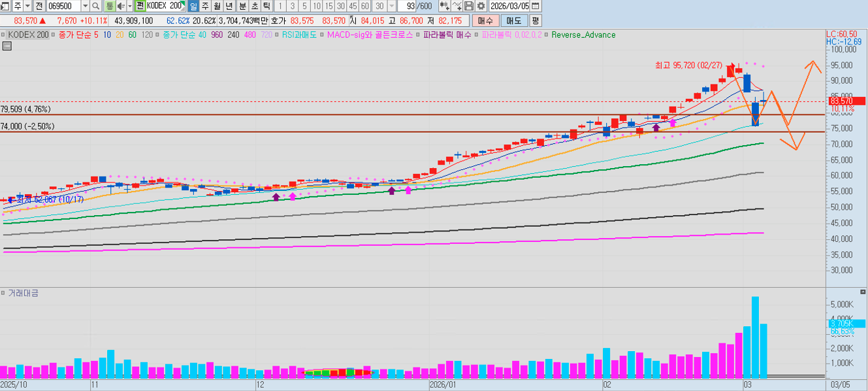Toggle the 종가 단순 5 indicator square
868x391 pixels.
54,35
